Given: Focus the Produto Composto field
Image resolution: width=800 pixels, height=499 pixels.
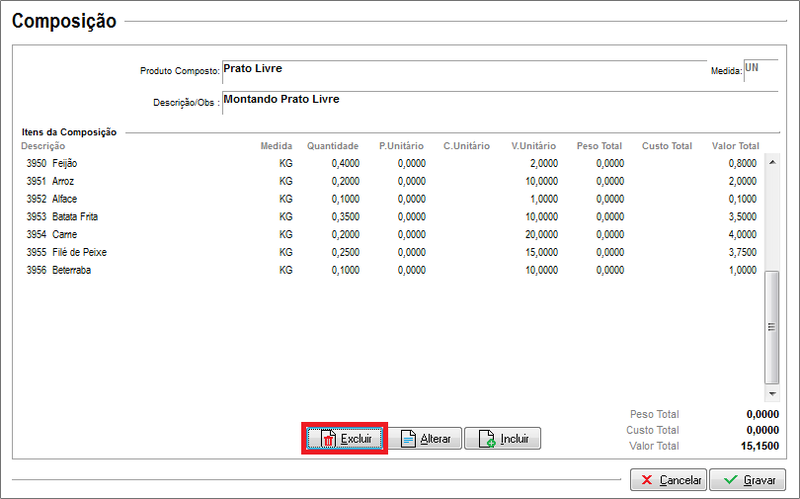Looking at the screenshot, I should [460, 70].
